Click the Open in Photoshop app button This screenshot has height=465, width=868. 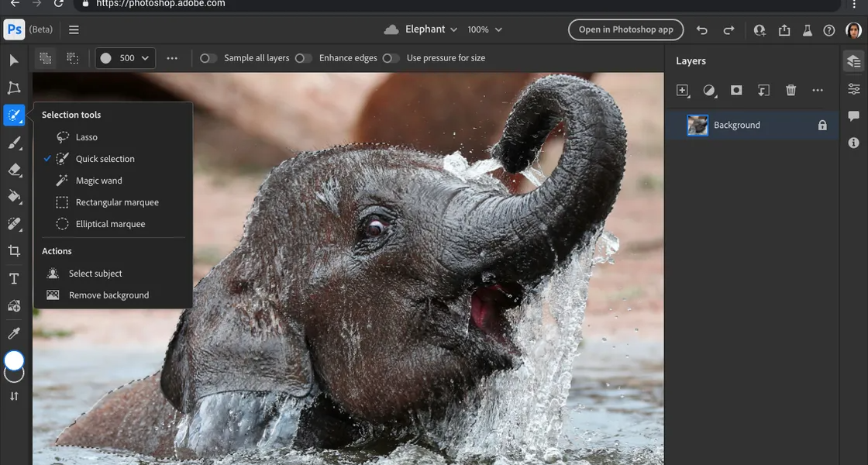625,29
